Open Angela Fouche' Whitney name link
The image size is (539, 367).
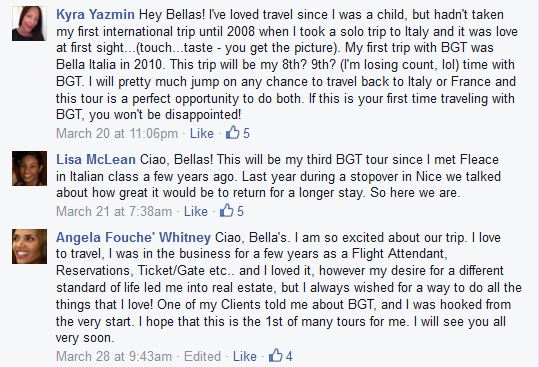[x=133, y=237]
